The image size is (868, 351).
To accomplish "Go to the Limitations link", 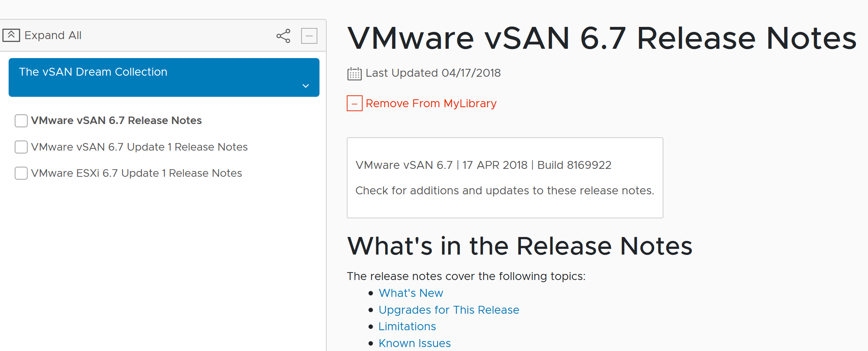I will tap(407, 327).
